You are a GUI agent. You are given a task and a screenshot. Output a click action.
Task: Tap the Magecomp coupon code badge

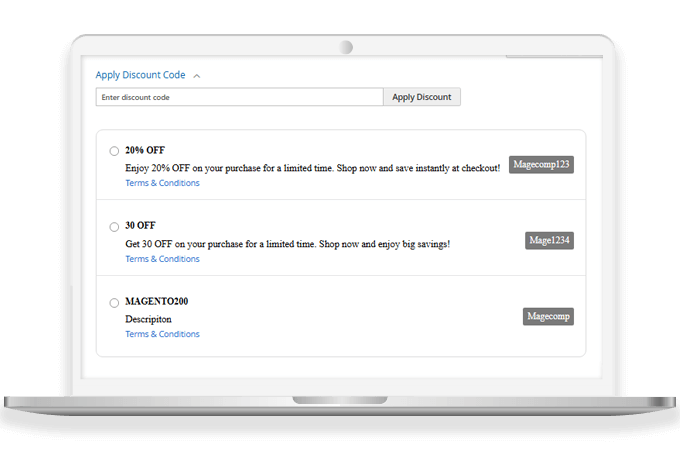[x=548, y=316]
